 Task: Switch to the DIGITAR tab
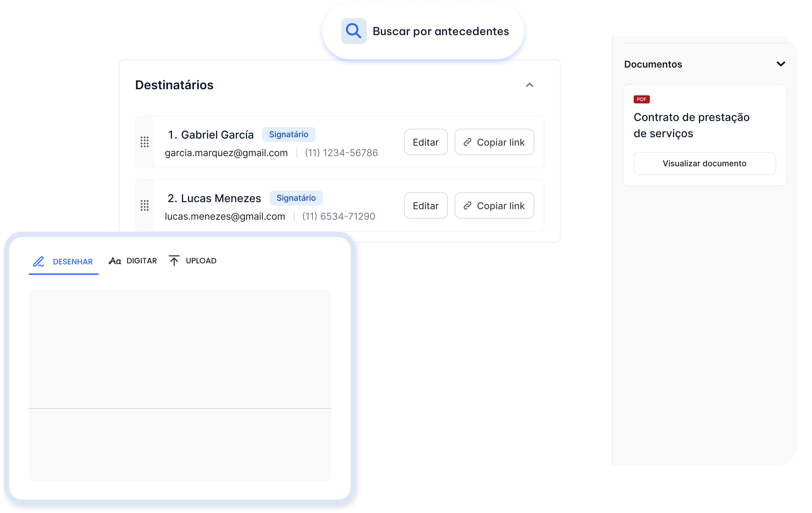tap(141, 261)
